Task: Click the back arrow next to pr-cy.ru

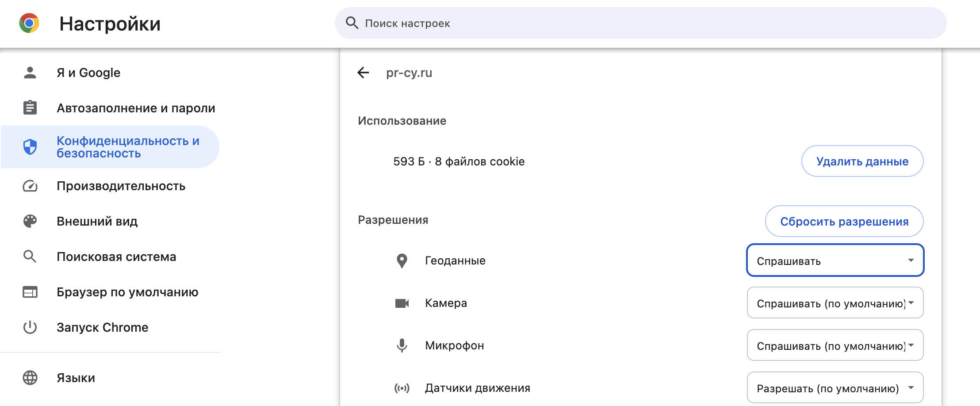Action: click(364, 72)
